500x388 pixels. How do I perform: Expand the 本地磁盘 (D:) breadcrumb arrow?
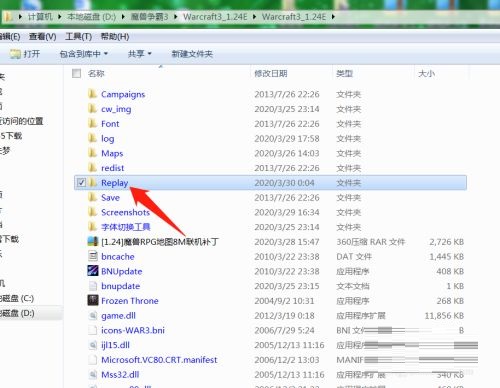123,16
